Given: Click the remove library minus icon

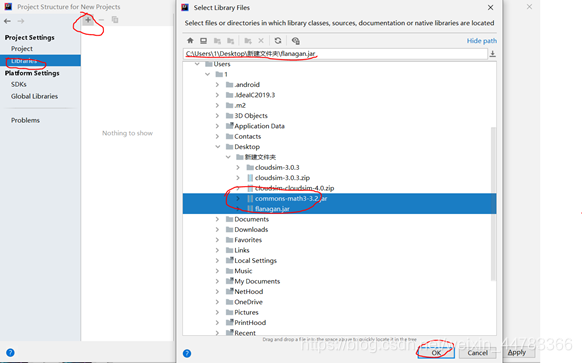Looking at the screenshot, I should (x=101, y=20).
